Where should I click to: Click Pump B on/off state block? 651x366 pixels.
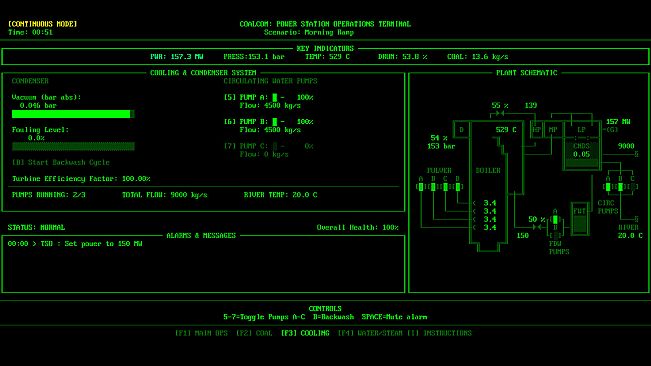click(x=274, y=122)
